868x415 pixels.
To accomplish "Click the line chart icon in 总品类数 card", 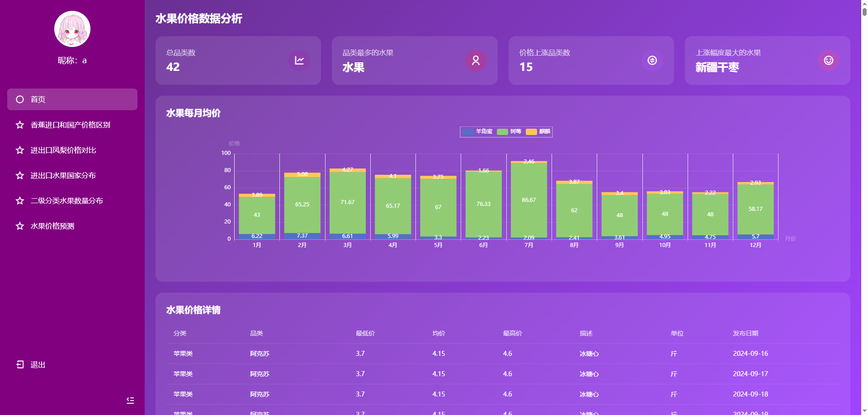I will (299, 61).
